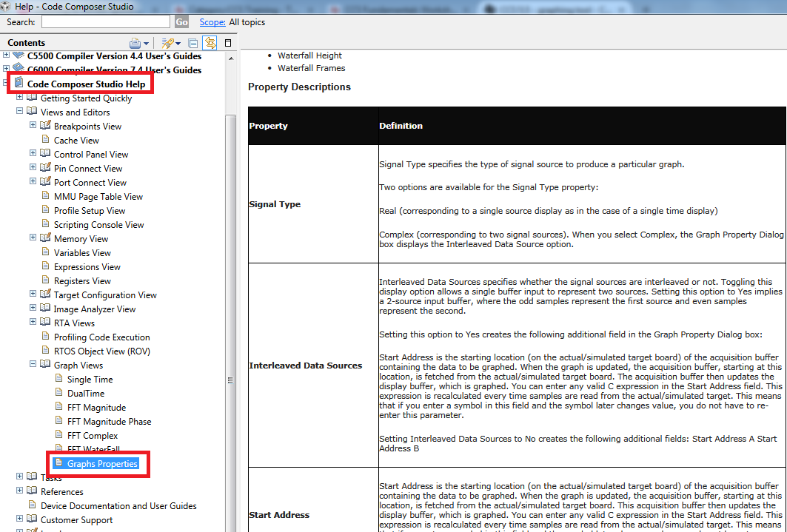Open the Expressions View topic
This screenshot has width=787, height=532.
[x=87, y=267]
